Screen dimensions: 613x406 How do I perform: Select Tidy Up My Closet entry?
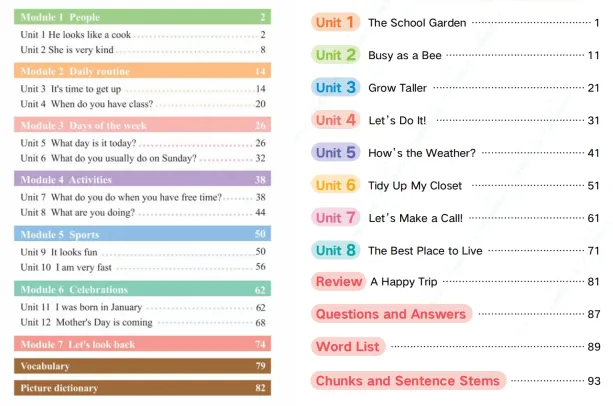tap(415, 185)
